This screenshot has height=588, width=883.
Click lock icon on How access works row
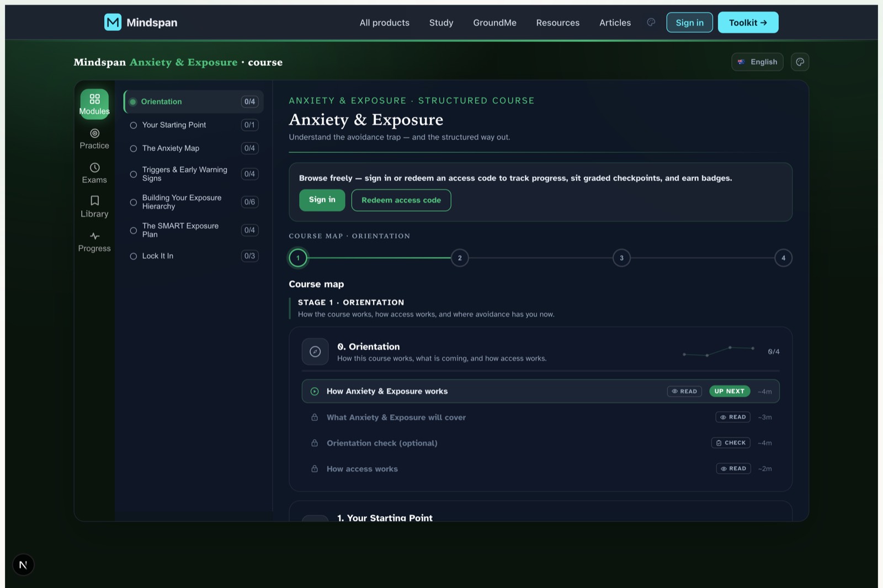(315, 469)
